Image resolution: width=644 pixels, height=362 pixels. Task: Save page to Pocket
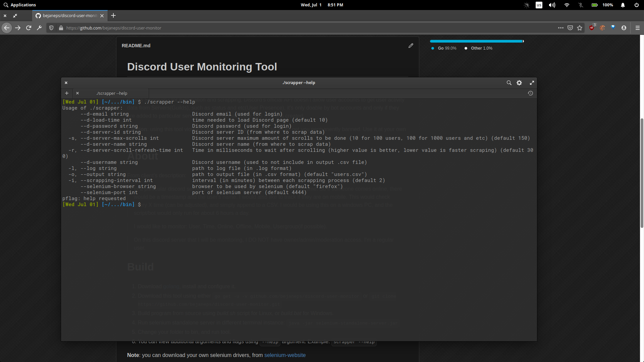click(x=570, y=28)
